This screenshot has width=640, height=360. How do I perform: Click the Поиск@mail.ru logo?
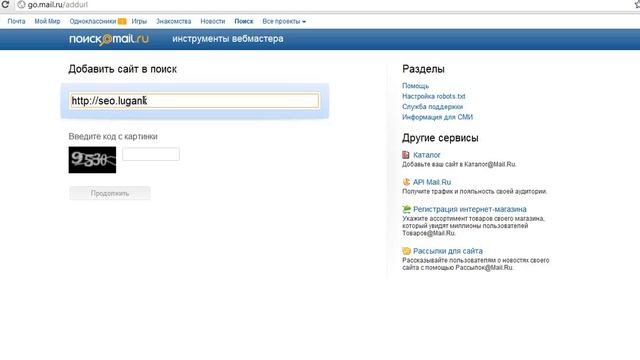[109, 39]
